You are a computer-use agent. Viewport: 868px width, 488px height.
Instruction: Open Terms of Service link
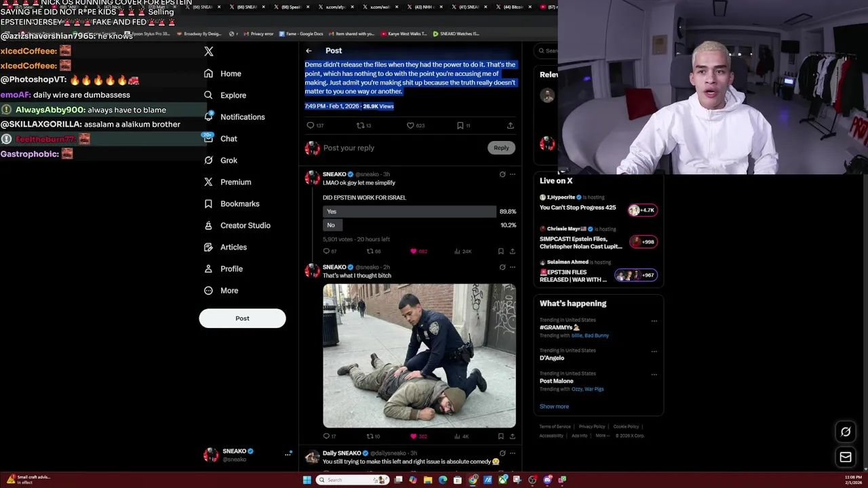(x=555, y=427)
